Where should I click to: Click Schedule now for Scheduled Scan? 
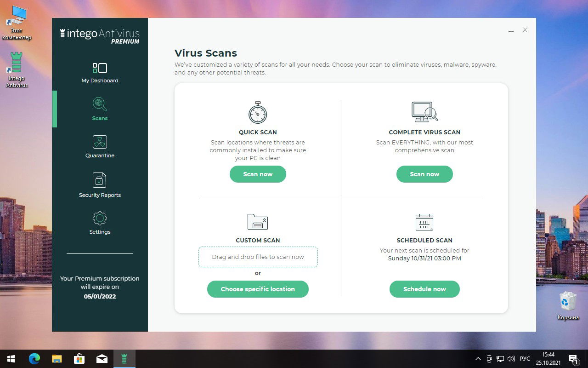(x=424, y=289)
